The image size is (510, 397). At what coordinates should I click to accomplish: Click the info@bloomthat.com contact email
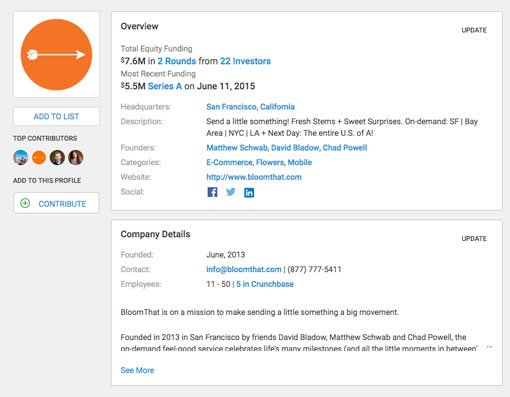(244, 269)
